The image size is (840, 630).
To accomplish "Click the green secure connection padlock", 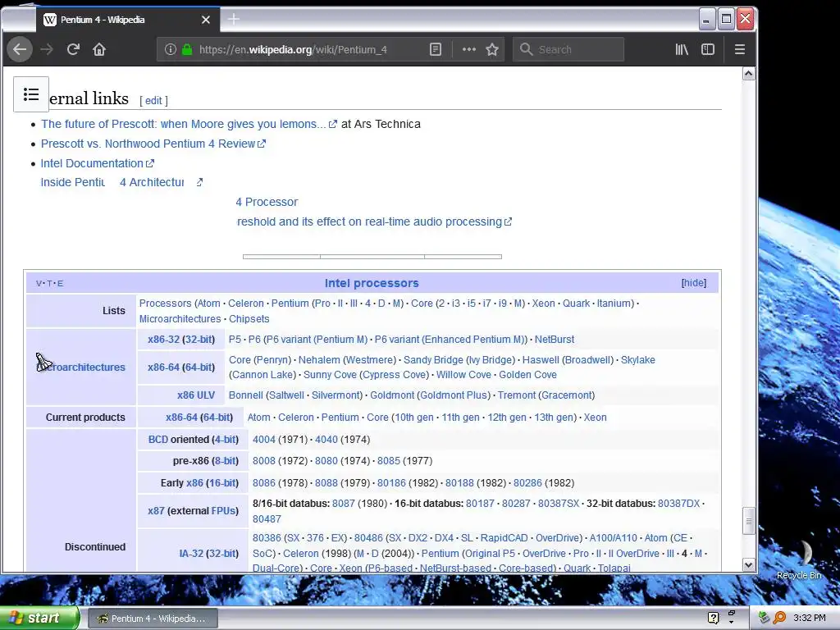I will pyautogui.click(x=187, y=50).
